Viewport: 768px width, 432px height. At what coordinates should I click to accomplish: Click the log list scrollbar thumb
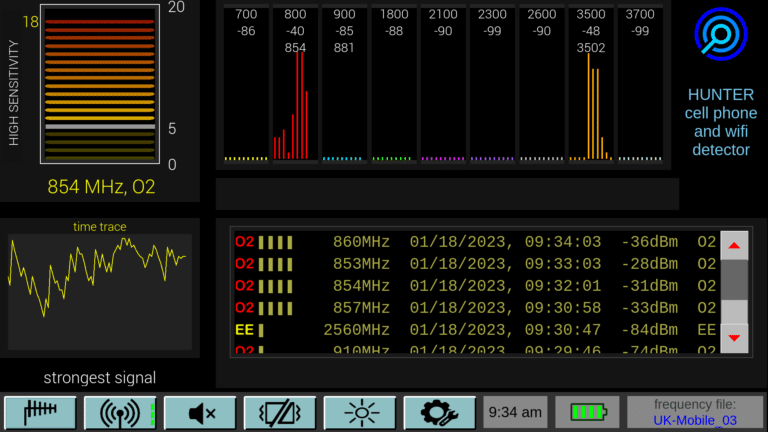click(x=734, y=280)
